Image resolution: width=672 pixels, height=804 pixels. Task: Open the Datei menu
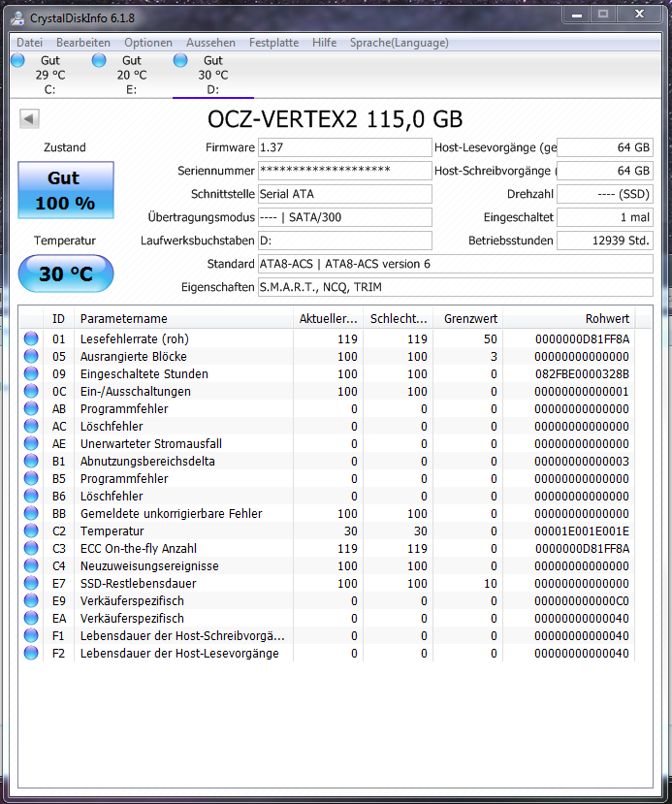click(x=29, y=43)
